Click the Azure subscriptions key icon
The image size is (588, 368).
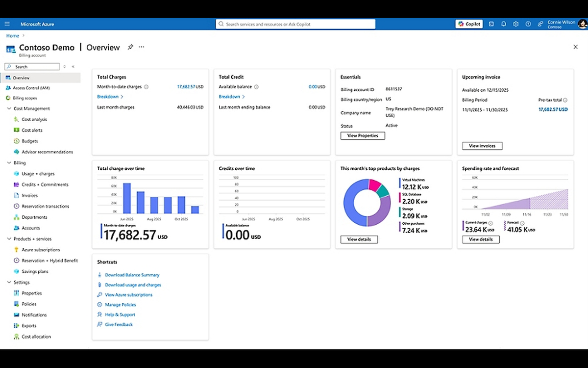click(x=17, y=250)
